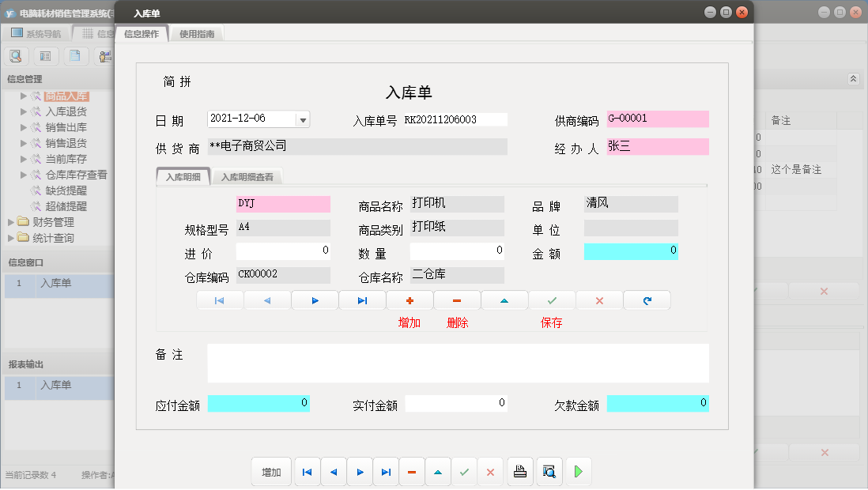Viewport: 868px width, 490px height.
Task: Click the 保存 checkmark icon in the detail panel
Action: (x=552, y=300)
